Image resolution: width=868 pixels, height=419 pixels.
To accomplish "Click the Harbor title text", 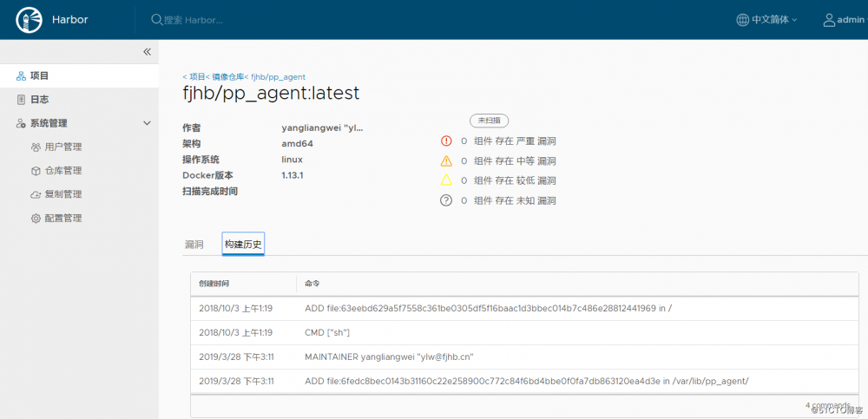I will tap(69, 20).
